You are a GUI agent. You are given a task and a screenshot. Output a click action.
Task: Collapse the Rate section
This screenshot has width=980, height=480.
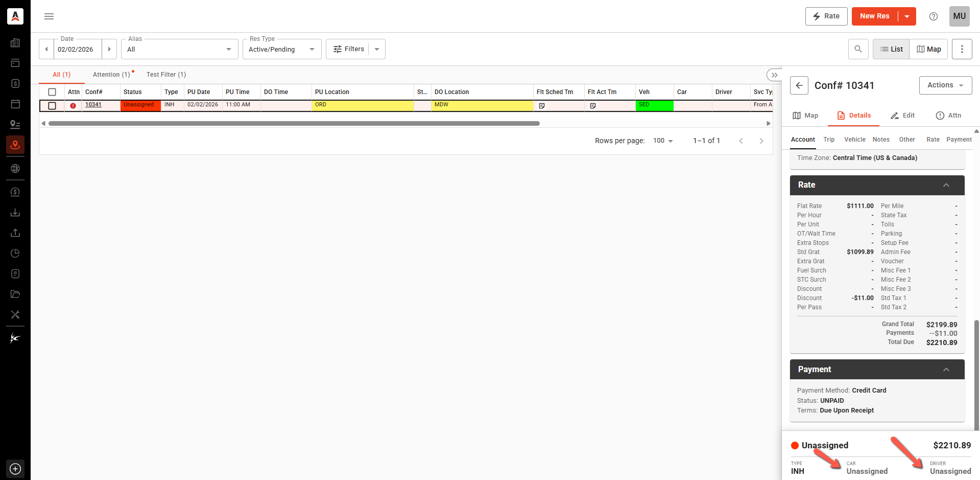pos(946,185)
